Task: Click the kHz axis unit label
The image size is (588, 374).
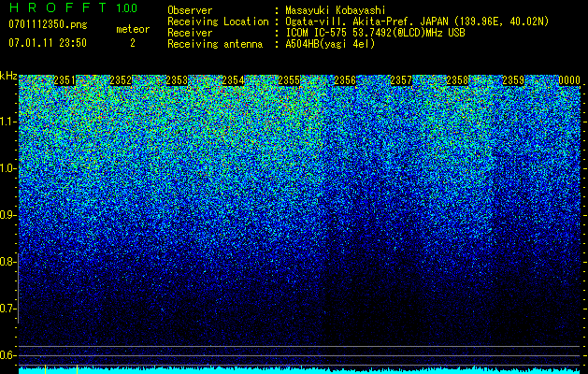Action: coord(8,76)
